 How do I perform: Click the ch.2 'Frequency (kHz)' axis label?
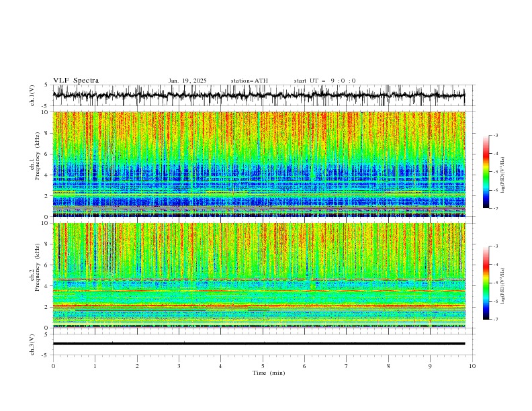(38, 267)
